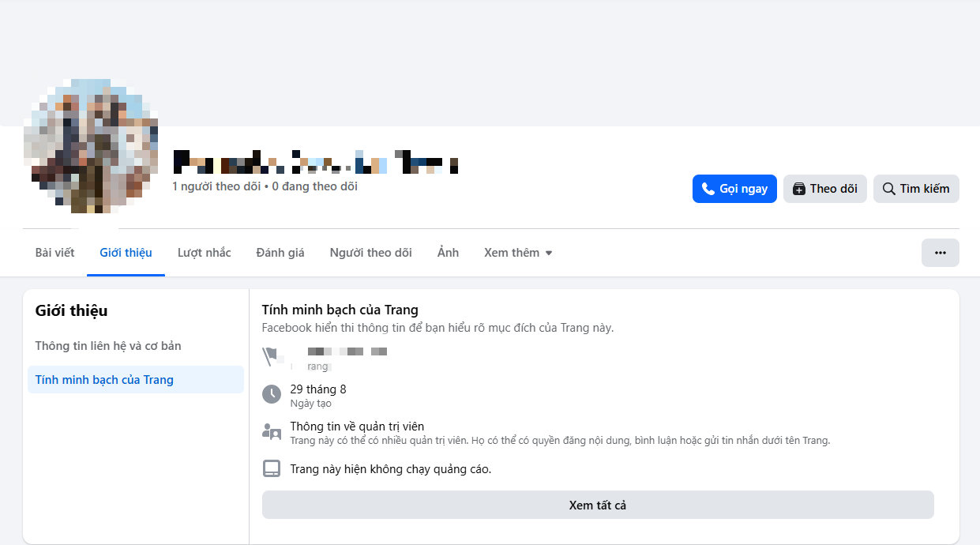Viewport: 980px width, 545px height.
Task: Switch to the Ảnh tab
Action: pos(448,253)
